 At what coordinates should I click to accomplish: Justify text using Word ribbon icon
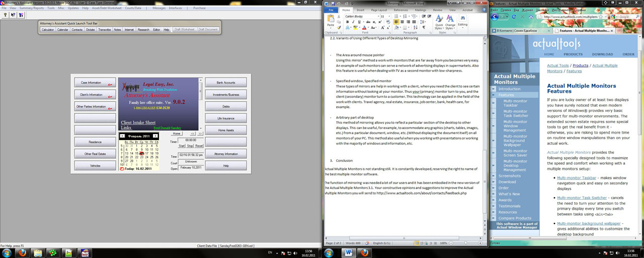(x=414, y=22)
